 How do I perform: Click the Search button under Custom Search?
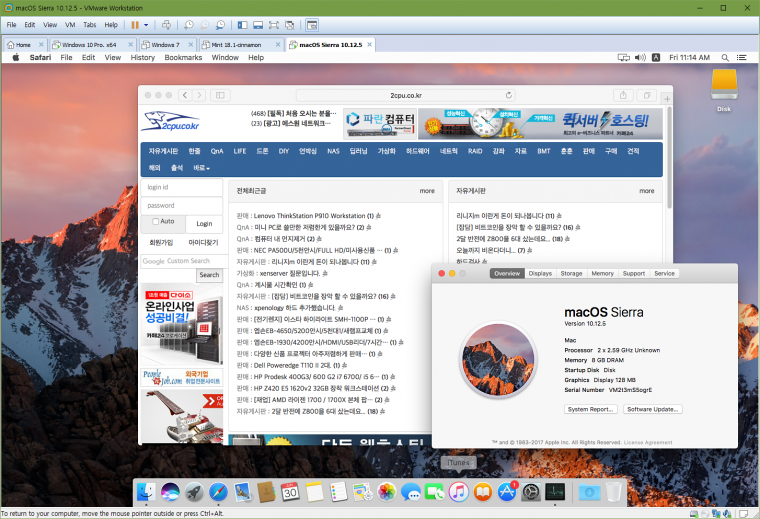[209, 275]
